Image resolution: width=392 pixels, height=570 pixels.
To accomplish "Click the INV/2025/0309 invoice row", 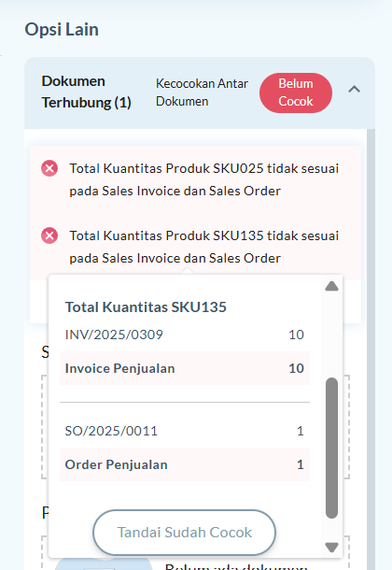I will (x=185, y=335).
